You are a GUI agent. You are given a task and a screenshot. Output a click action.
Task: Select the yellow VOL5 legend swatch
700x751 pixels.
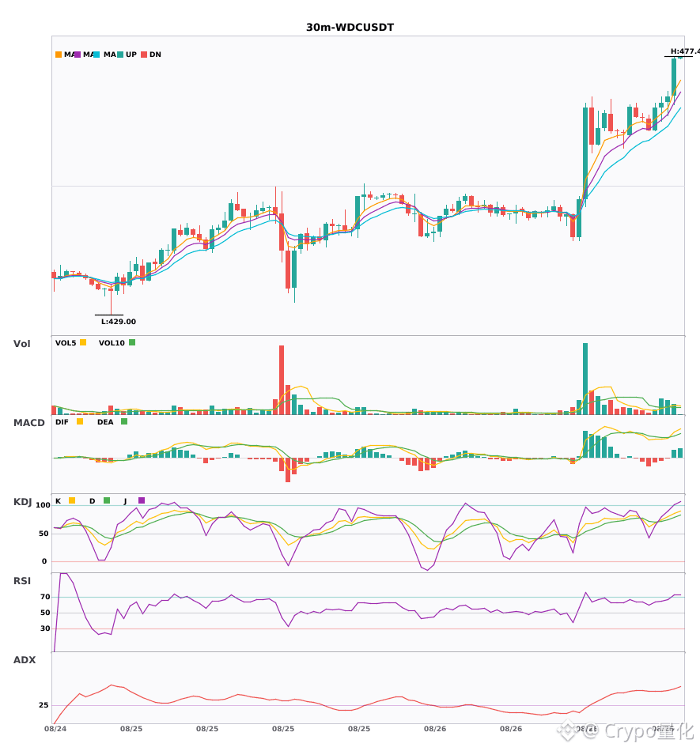click(x=83, y=342)
